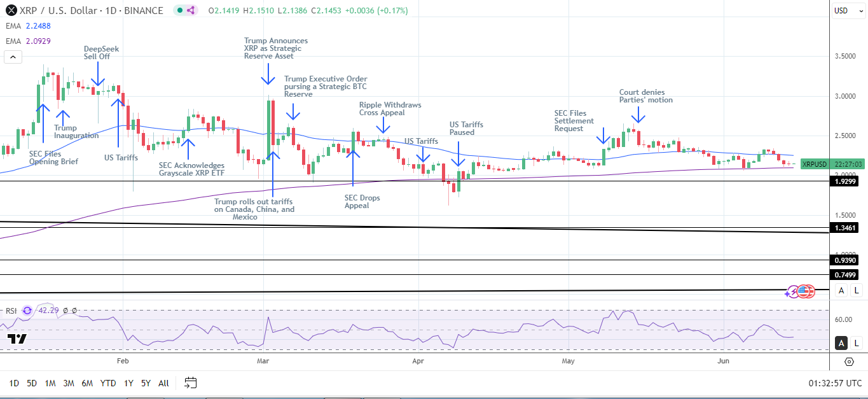Click the 1.9299 price level label
This screenshot has height=399, width=868.
pos(844,181)
